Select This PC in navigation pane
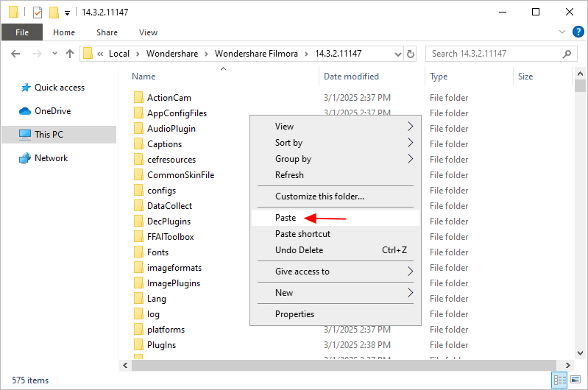Screen dimensions: 588x390 (49, 135)
